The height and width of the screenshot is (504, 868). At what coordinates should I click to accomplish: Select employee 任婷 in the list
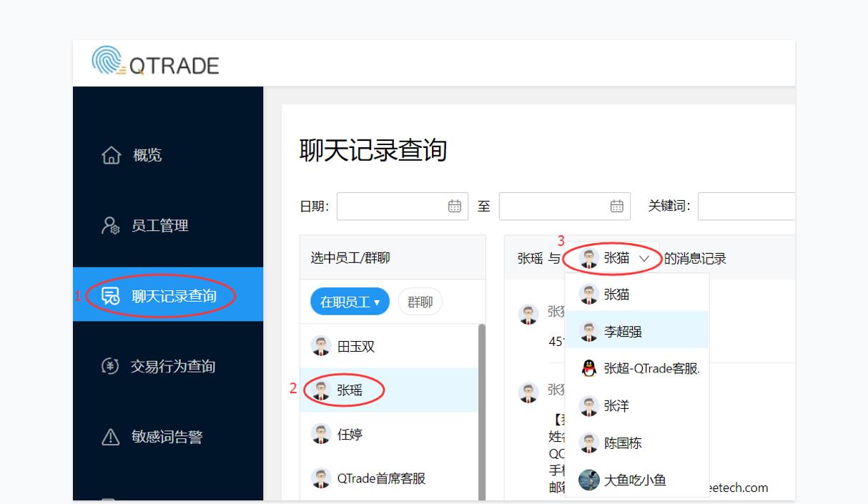click(x=389, y=434)
